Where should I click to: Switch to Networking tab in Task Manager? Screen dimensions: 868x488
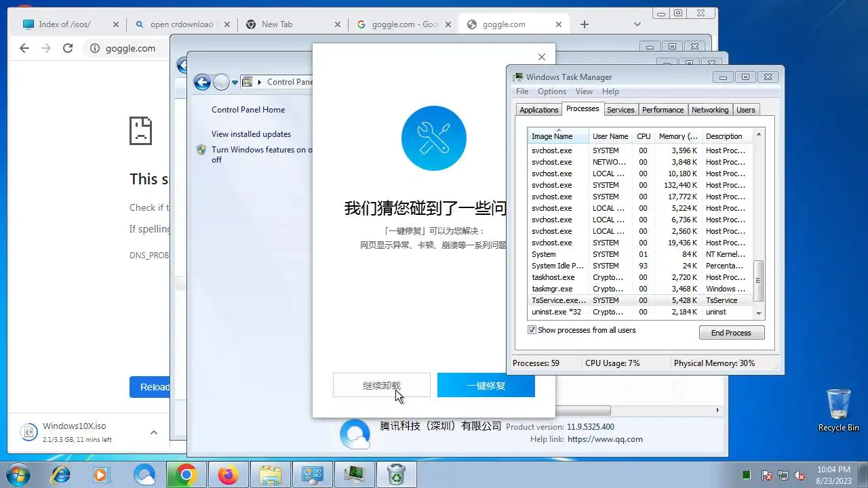[710, 110]
